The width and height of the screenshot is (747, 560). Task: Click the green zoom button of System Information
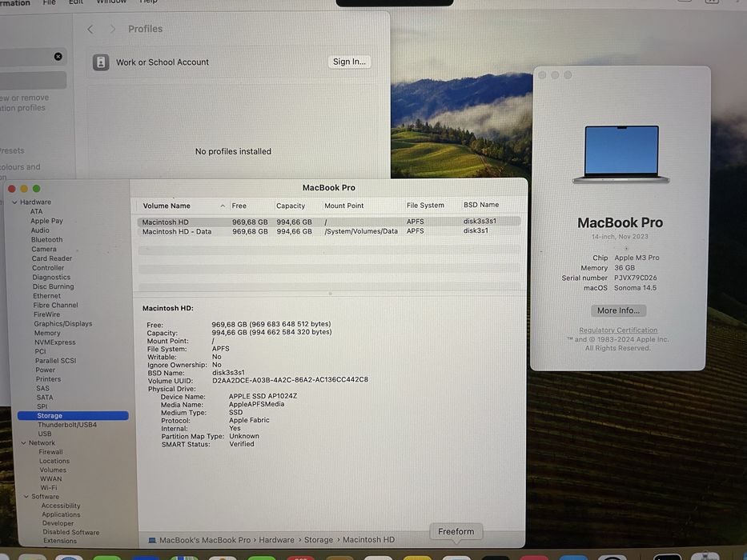[37, 189]
